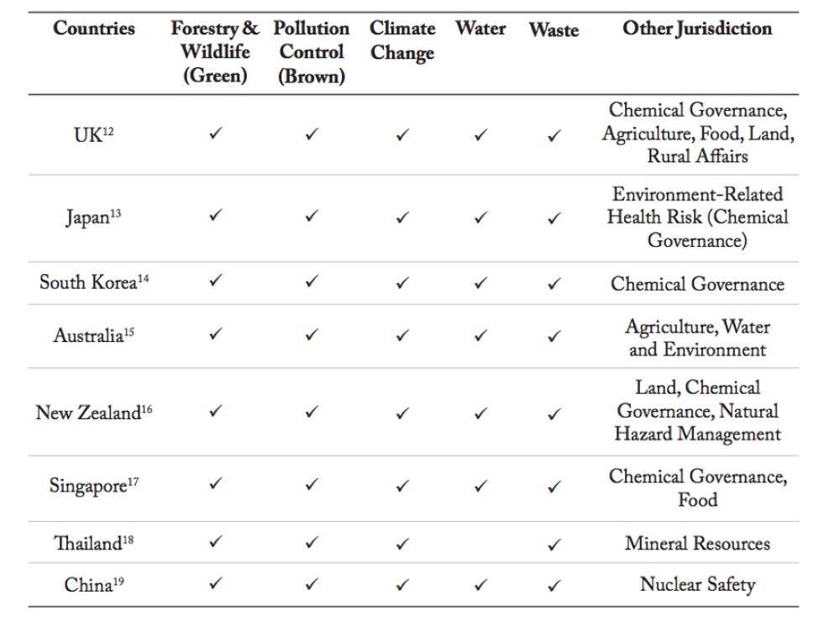The width and height of the screenshot is (840, 626).
Task: Click New Zealand's Waste column checkmark
Action: pos(554,413)
